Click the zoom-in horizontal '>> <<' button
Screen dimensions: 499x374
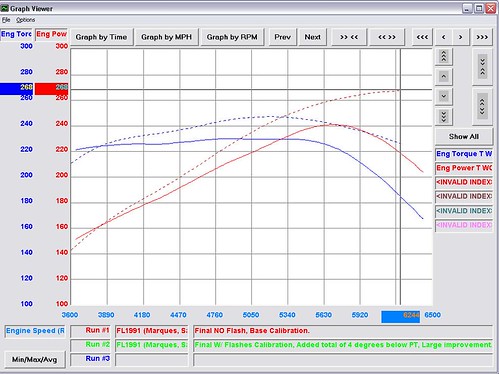pos(349,37)
